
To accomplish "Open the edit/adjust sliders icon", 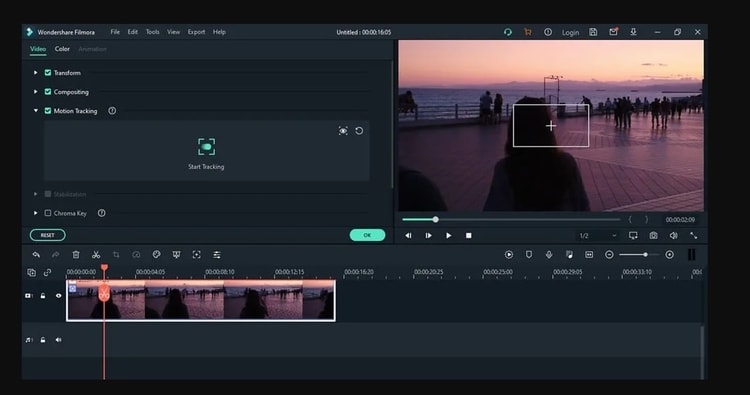I will 217,255.
